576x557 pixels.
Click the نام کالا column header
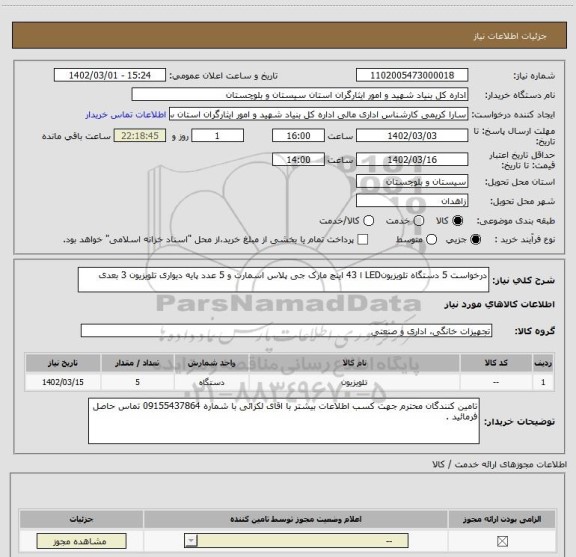354,363
